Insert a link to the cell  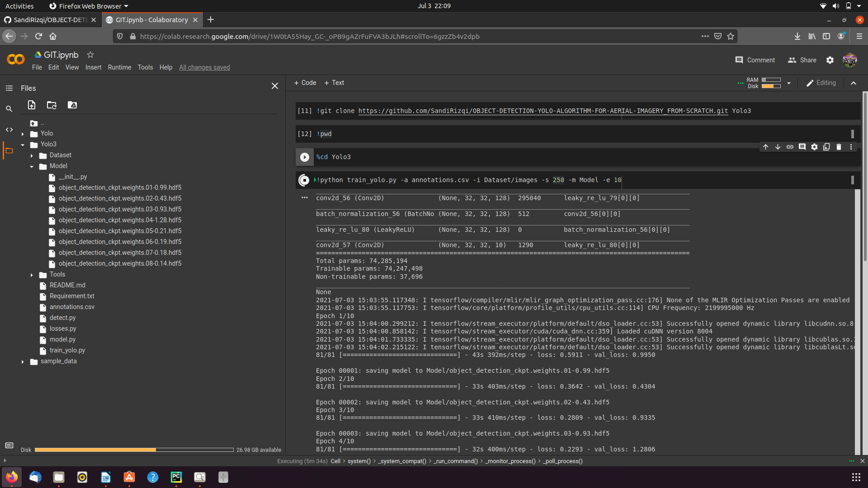point(790,147)
